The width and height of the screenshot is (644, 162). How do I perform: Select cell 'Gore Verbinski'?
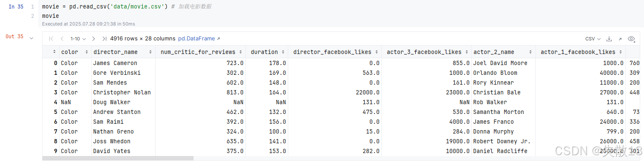(117, 73)
